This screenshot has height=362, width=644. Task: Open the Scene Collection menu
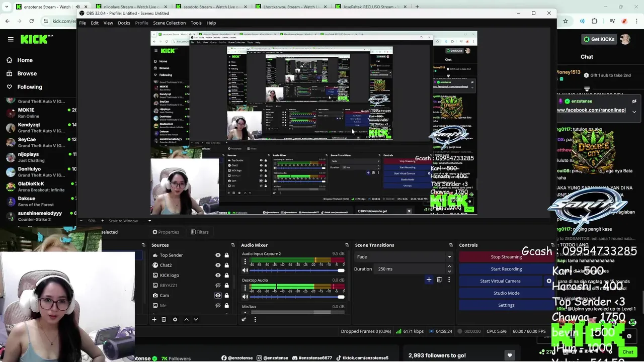(169, 23)
